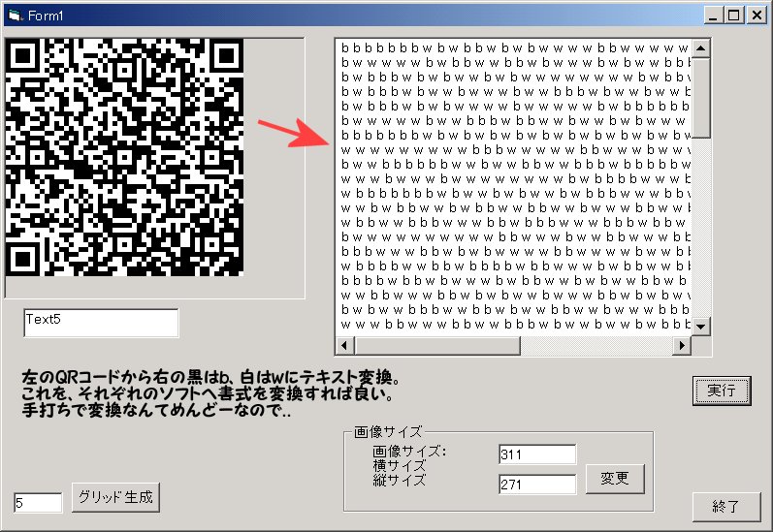Click the 変更 button
The width and height of the screenshot is (773, 532).
[615, 479]
